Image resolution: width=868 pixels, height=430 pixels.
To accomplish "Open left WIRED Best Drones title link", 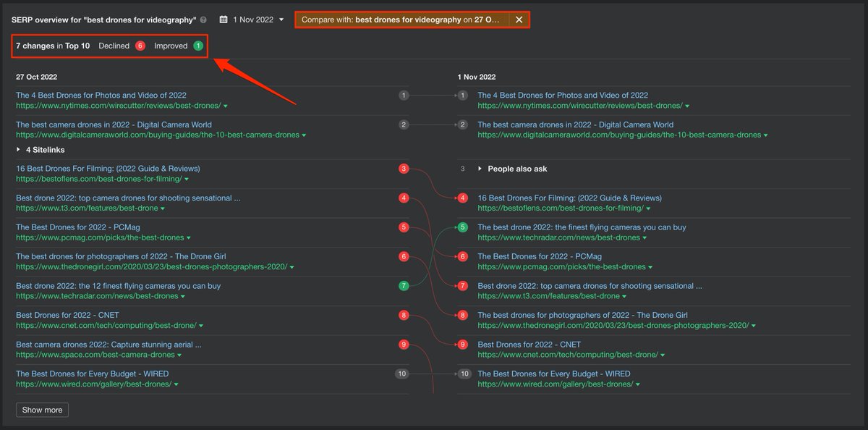I will coord(92,374).
